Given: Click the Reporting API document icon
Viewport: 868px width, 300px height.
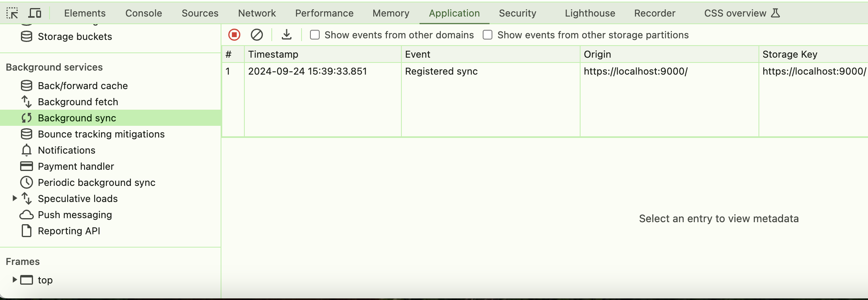Looking at the screenshot, I should [x=27, y=231].
